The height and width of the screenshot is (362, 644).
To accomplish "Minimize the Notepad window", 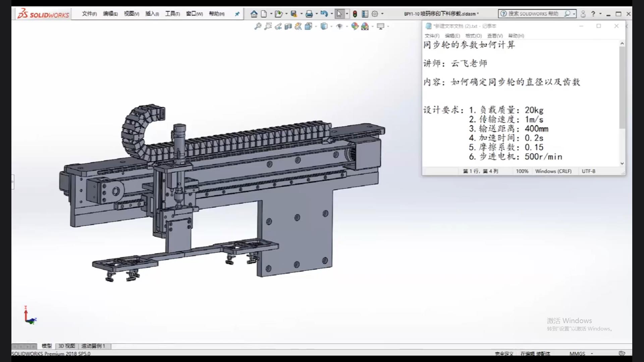I will (x=581, y=26).
